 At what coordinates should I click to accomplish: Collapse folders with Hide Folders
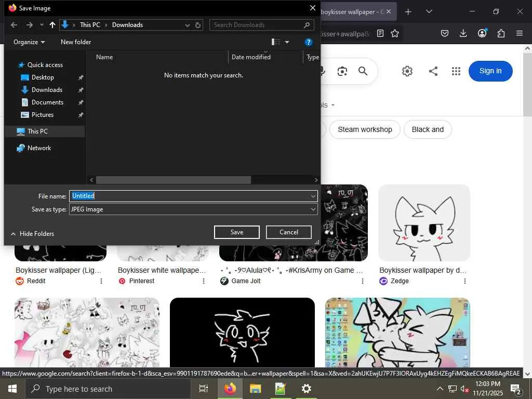[33, 234]
